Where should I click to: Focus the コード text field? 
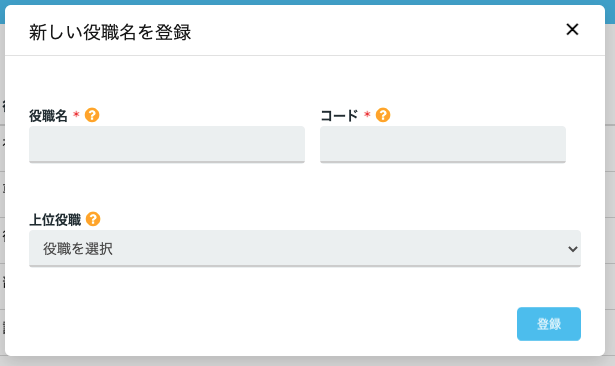443,144
